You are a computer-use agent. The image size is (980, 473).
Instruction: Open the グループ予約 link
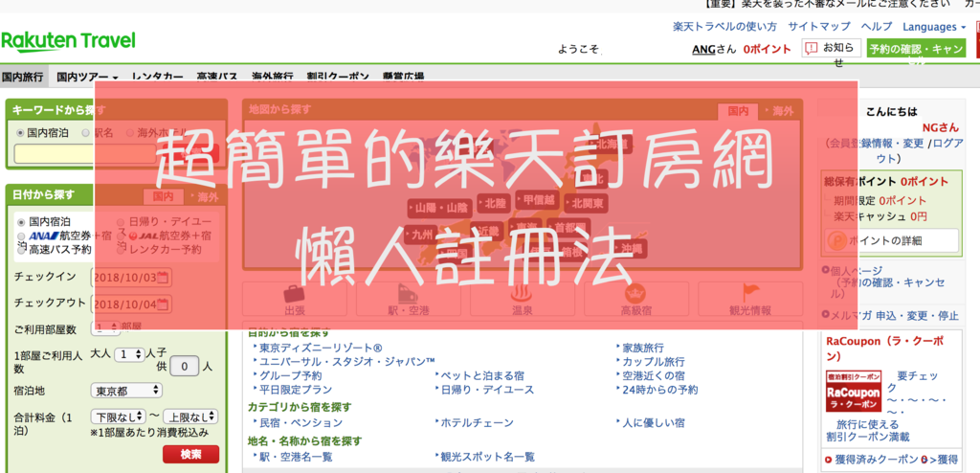[x=291, y=375]
